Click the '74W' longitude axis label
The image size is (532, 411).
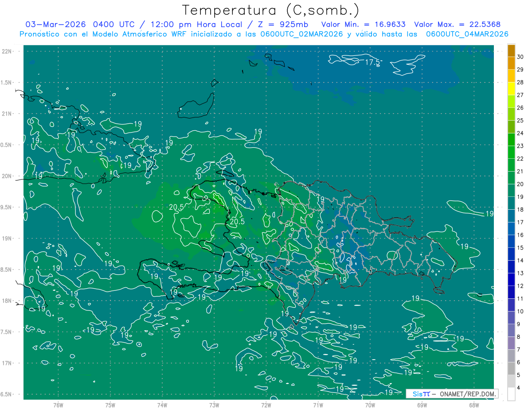(162, 405)
